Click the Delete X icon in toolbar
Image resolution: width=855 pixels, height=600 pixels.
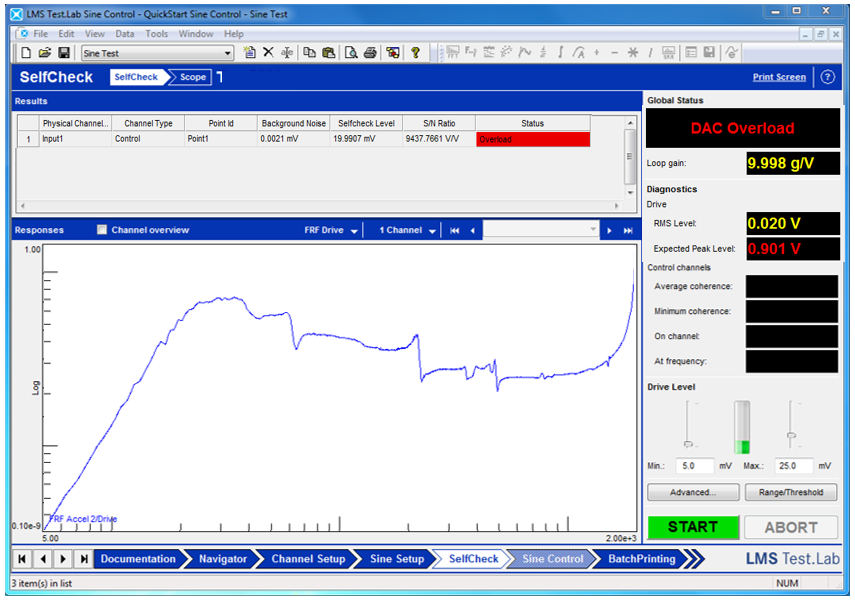(x=268, y=53)
